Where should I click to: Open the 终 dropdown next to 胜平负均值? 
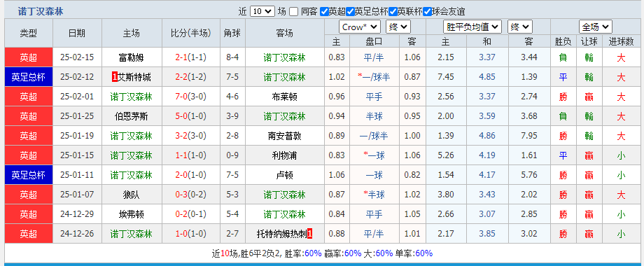520,27
